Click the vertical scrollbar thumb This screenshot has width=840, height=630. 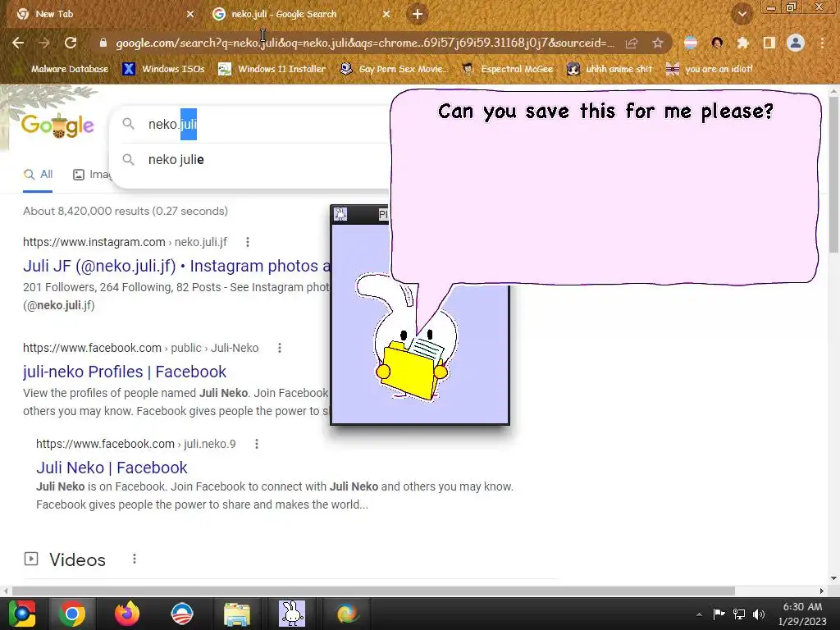pos(833,174)
